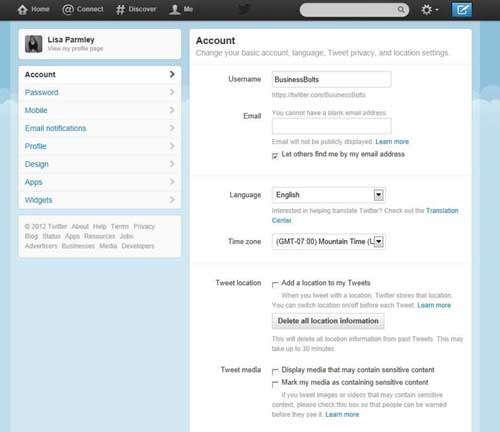This screenshot has width=500, height=432.
Task: Click View my profile page link
Action: pyautogui.click(x=75, y=49)
